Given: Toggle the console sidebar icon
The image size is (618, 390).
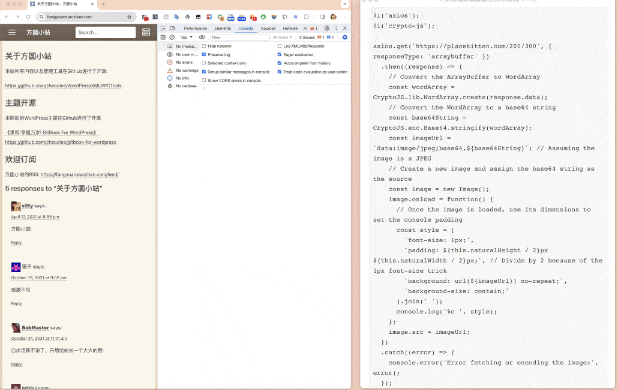Looking at the screenshot, I should click(x=163, y=37).
